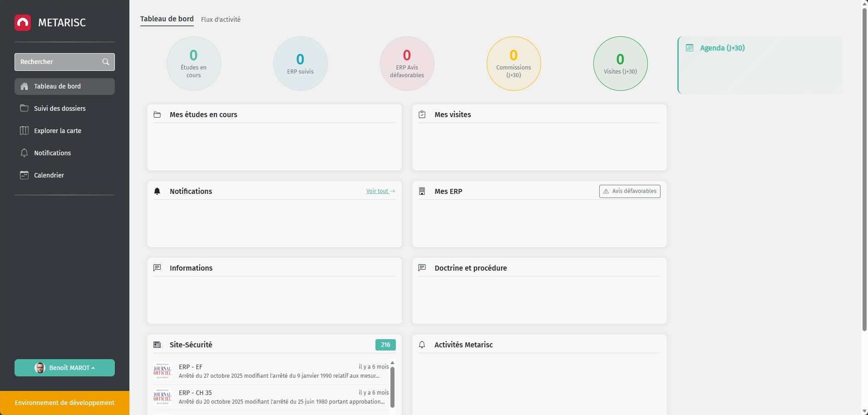Click the ERP Avis défavorables counter circle
The height and width of the screenshot is (415, 868).
pos(407,64)
